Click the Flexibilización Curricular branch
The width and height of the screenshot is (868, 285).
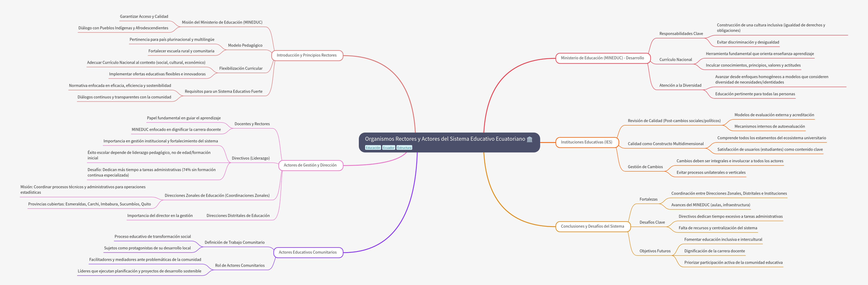tap(241, 68)
